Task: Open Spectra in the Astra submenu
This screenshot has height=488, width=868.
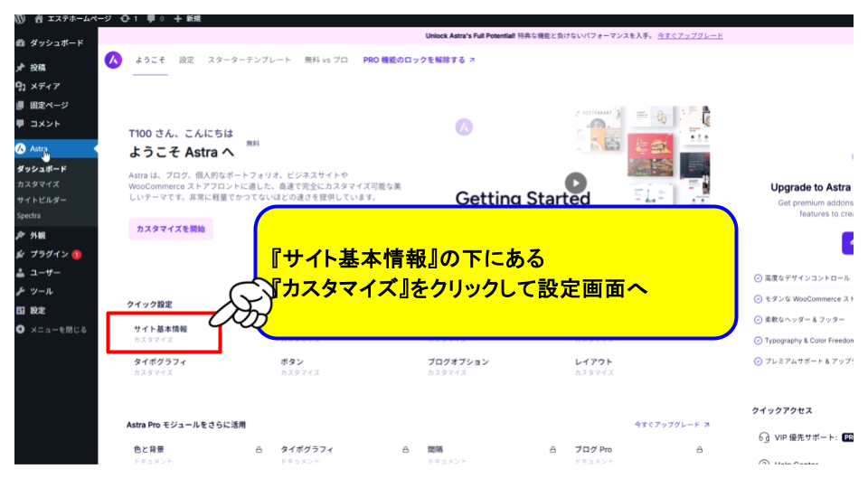Action: [x=28, y=216]
